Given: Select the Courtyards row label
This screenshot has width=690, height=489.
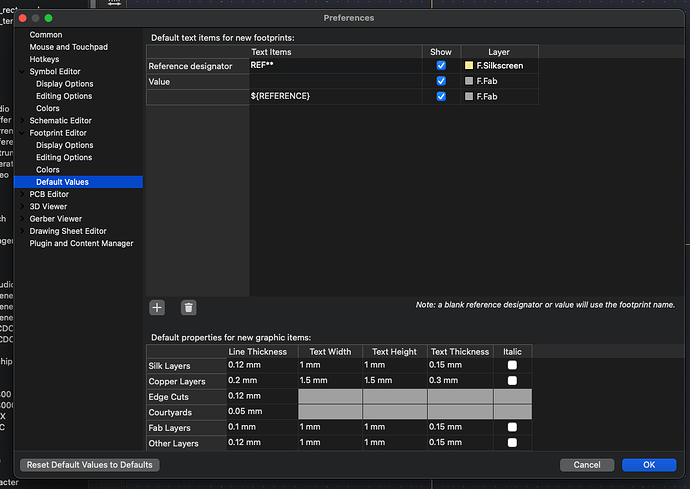Looking at the screenshot, I should [187, 412].
